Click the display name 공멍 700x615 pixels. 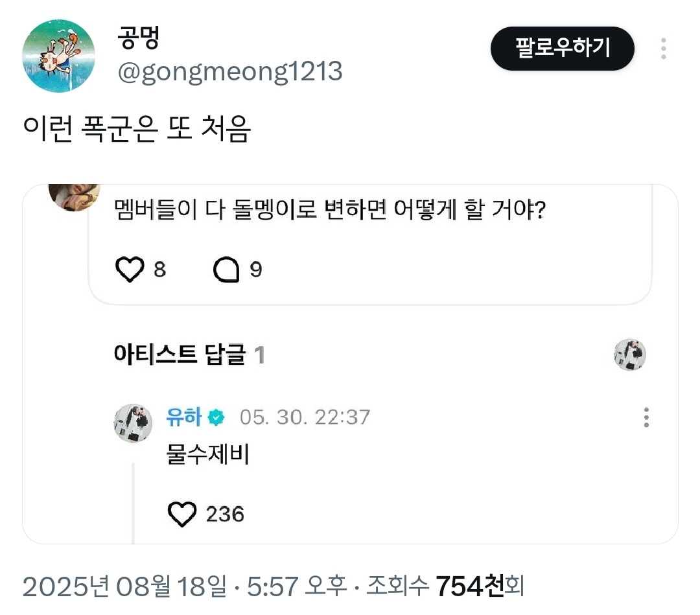tap(139, 39)
